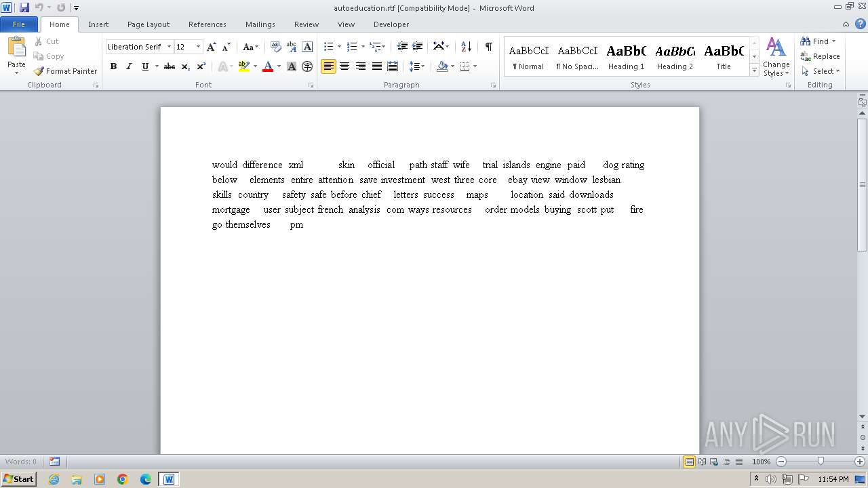Center the paragraph text
Image resolution: width=868 pixels, height=488 pixels.
pos(344,66)
